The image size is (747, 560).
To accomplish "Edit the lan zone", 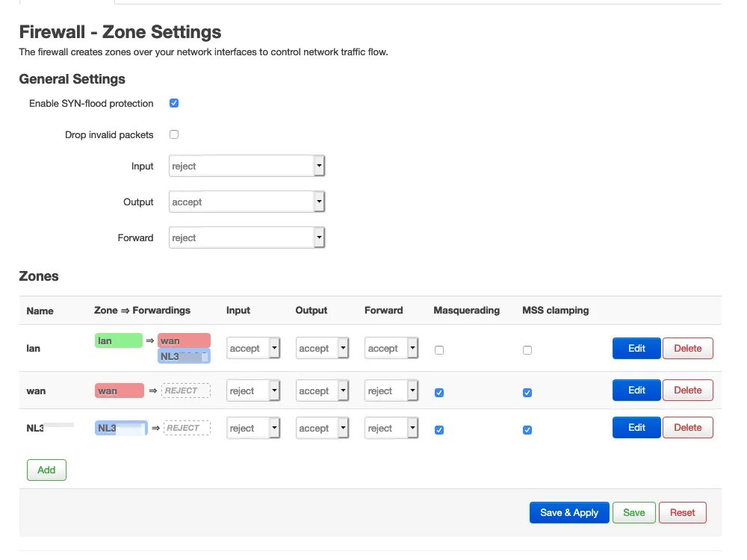I will point(636,348).
